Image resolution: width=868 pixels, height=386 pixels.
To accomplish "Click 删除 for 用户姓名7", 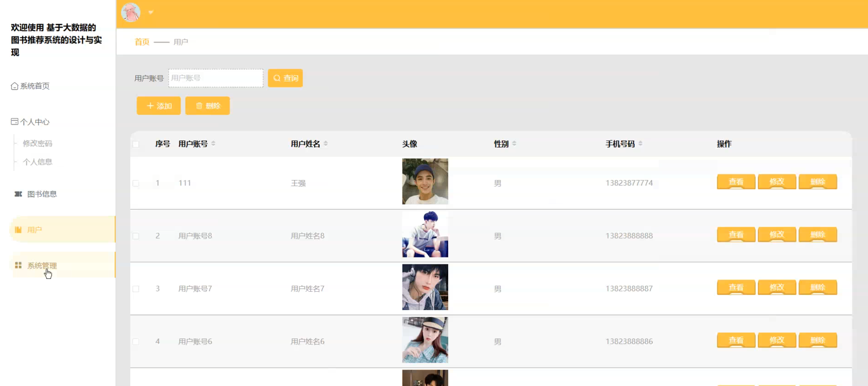I will click(818, 287).
